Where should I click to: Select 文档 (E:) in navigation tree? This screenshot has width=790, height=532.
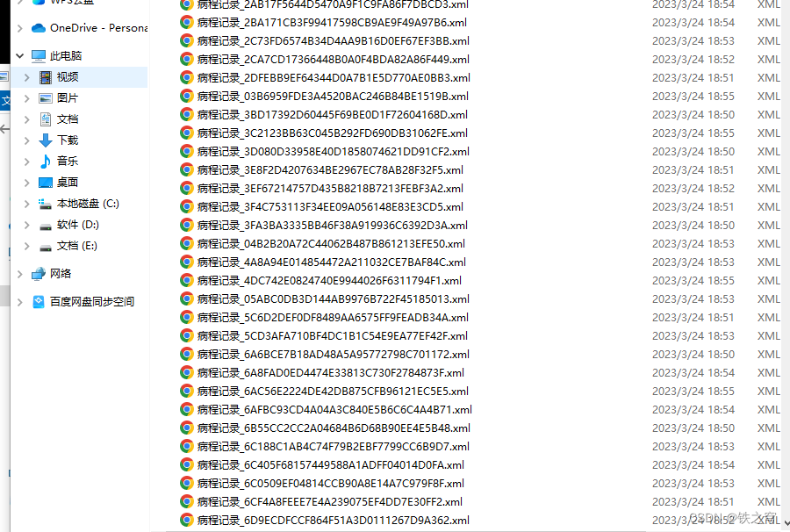click(76, 246)
